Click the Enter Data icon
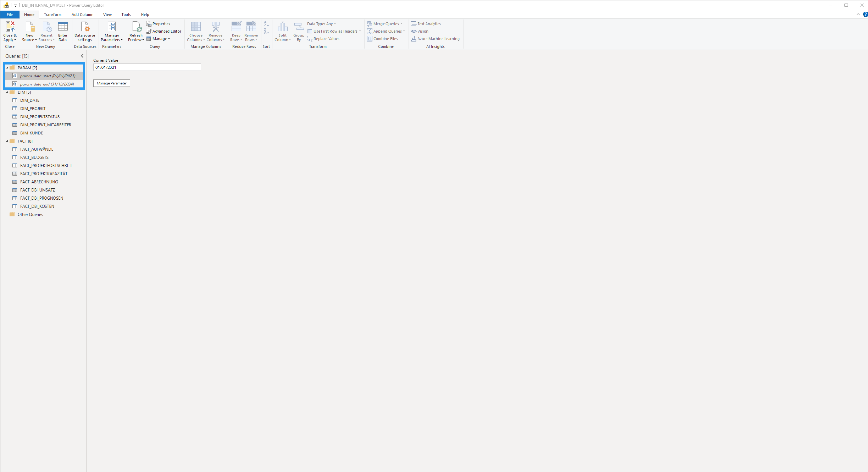The image size is (868, 472). click(x=63, y=27)
